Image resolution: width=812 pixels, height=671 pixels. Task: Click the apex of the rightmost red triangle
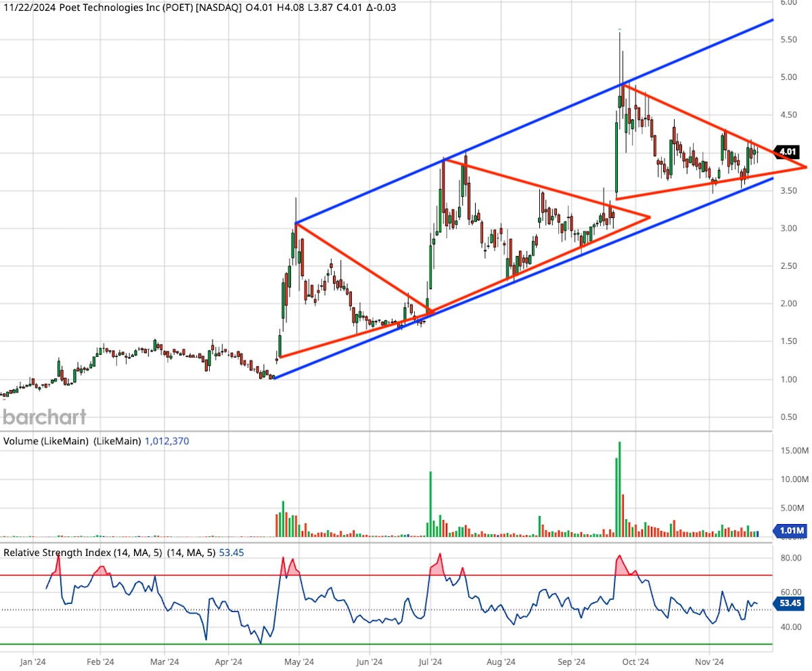(x=806, y=167)
